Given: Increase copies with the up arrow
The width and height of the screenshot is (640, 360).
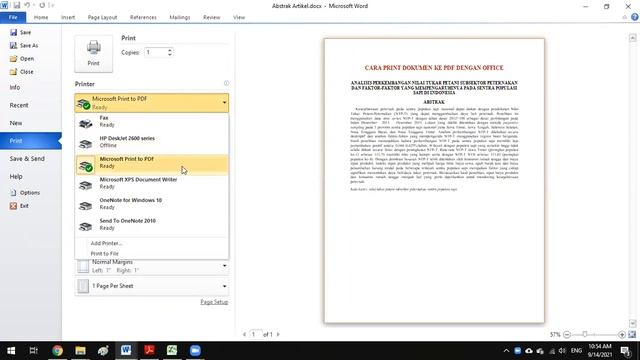Looking at the screenshot, I should coord(170,50).
